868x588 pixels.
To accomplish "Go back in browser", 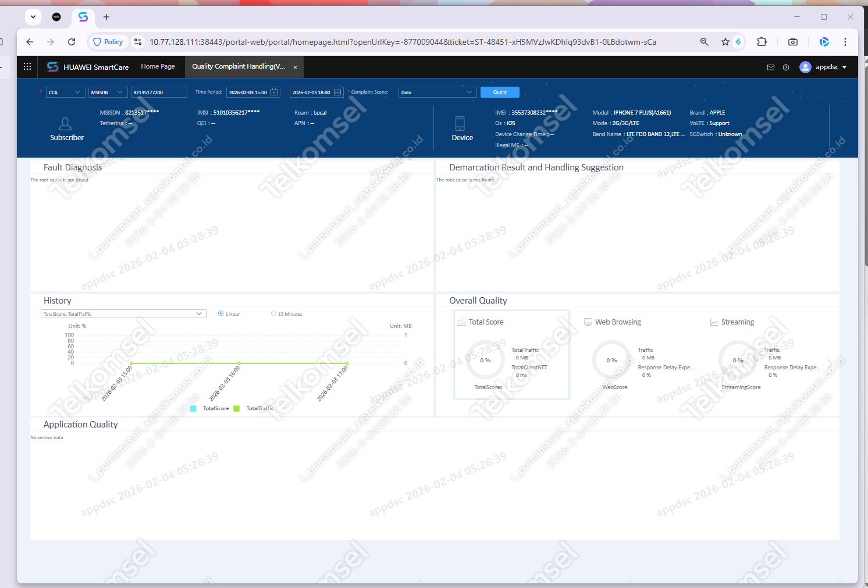I will tap(30, 42).
